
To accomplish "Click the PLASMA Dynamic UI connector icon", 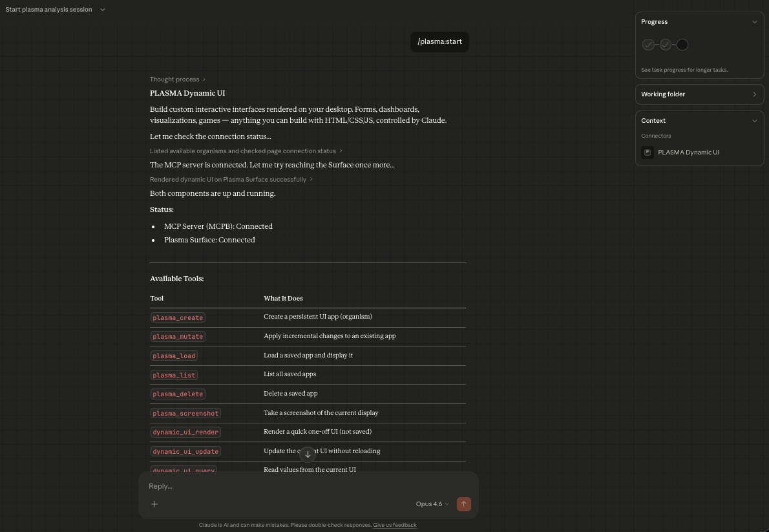I will click(647, 153).
